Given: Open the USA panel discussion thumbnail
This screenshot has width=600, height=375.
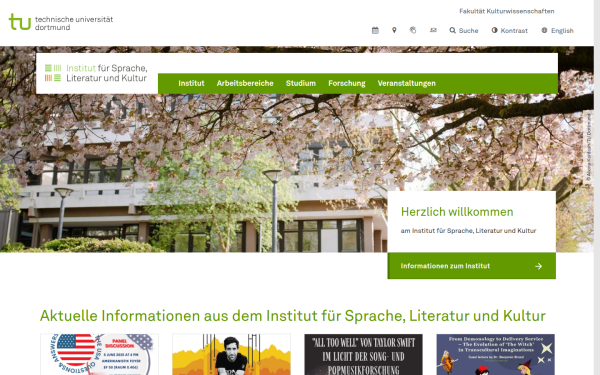Looking at the screenshot, I should click(99, 354).
